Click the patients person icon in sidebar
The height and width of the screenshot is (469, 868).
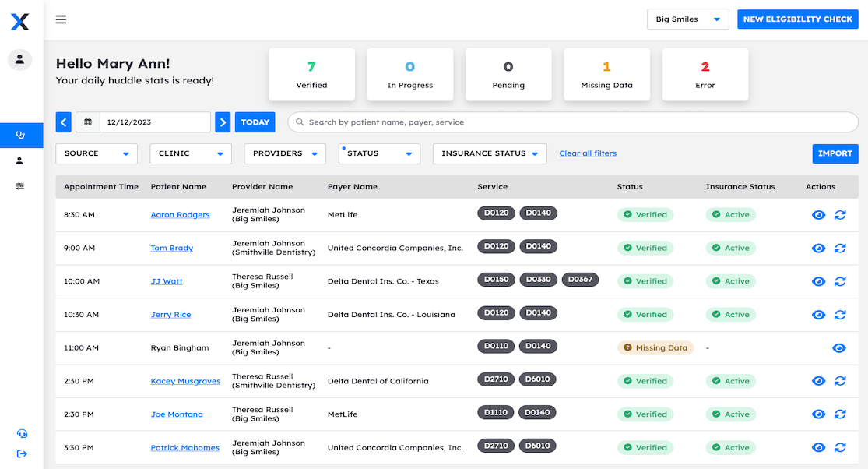[x=20, y=160]
